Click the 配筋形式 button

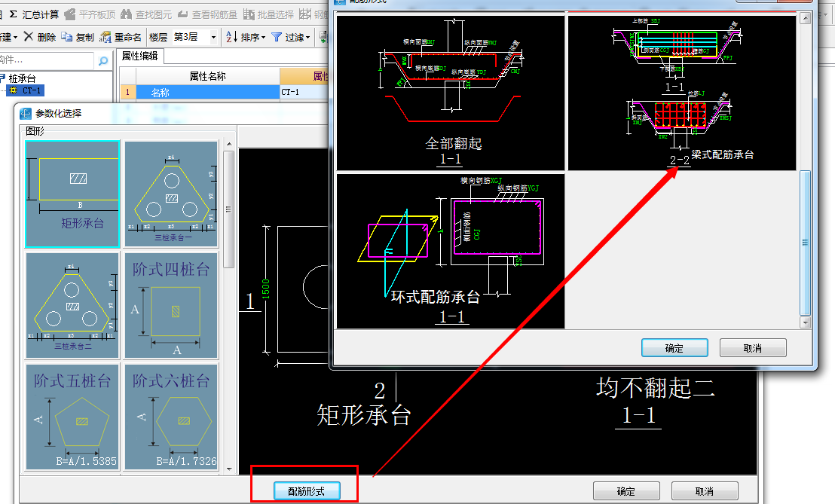[307, 491]
